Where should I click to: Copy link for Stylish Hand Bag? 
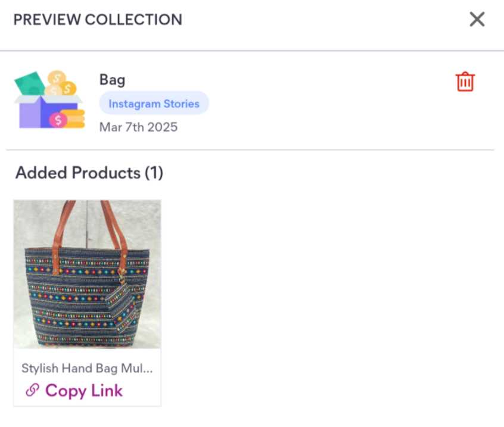coord(74,390)
